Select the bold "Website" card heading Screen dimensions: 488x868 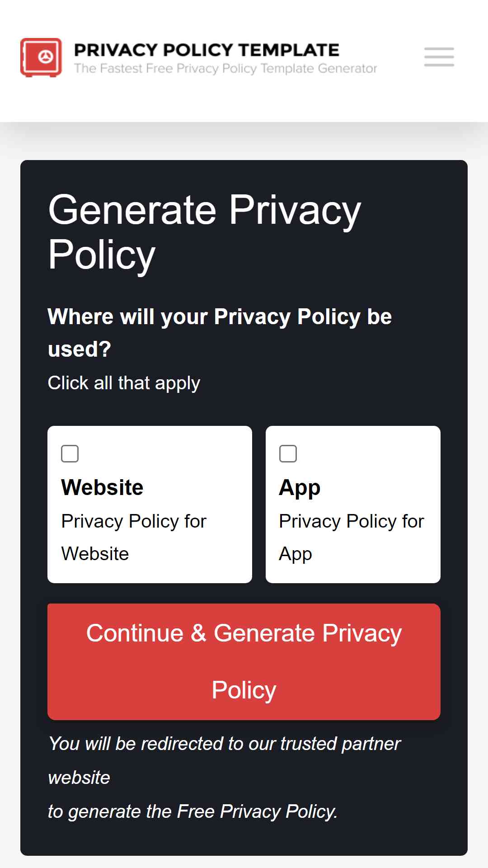point(103,487)
